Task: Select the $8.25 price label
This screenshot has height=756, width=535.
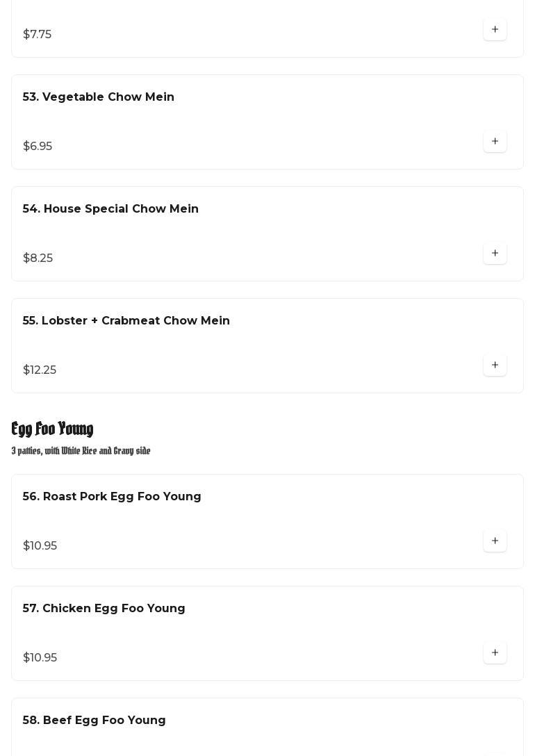Action: [38, 258]
